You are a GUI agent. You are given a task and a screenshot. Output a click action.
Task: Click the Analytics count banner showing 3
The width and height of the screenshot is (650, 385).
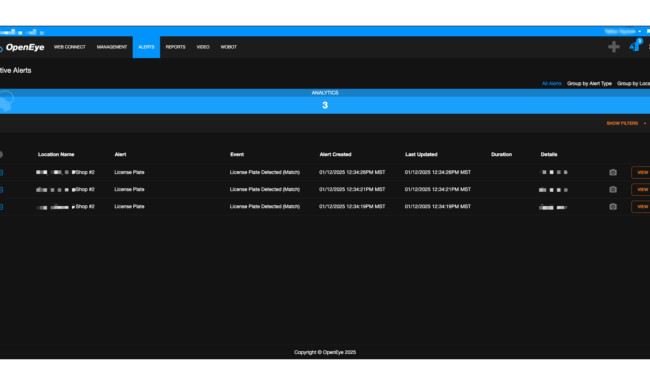coord(325,105)
